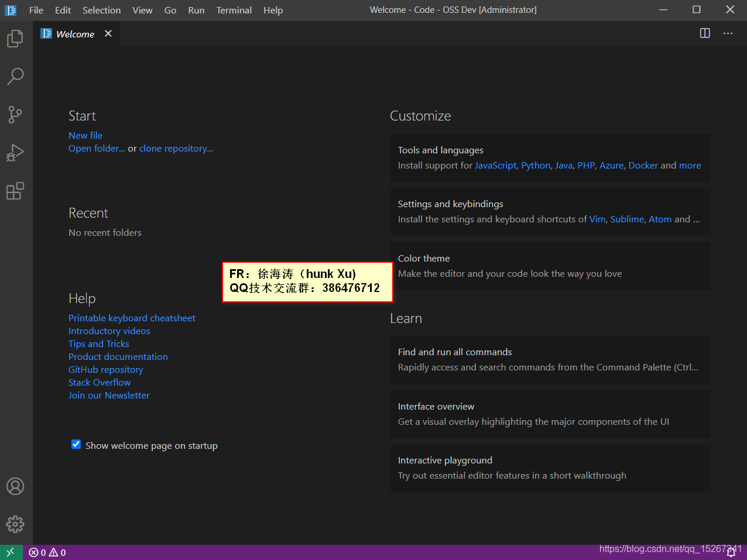Viewport: 747px width, 560px height.
Task: Open the Selection menu
Action: [x=102, y=10]
